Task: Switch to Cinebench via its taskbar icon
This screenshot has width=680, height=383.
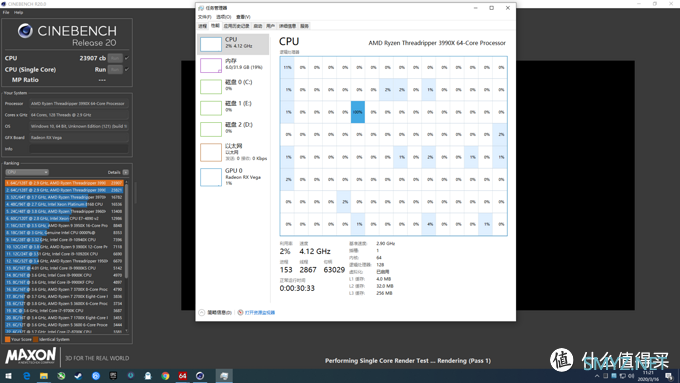Action: (200, 376)
